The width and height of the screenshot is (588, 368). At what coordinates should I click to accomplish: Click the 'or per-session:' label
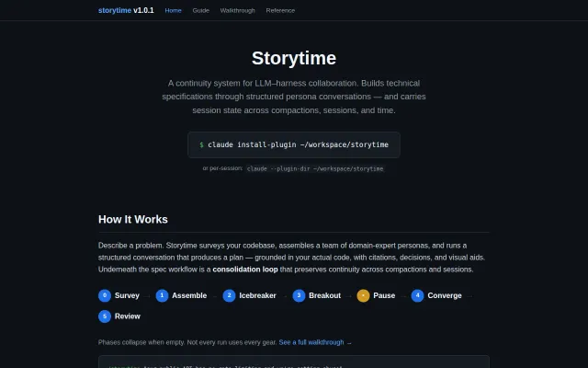222,168
